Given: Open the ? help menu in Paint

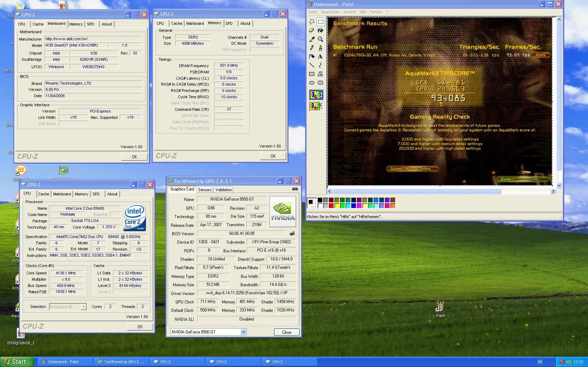Looking at the screenshot, I should tap(387, 12).
